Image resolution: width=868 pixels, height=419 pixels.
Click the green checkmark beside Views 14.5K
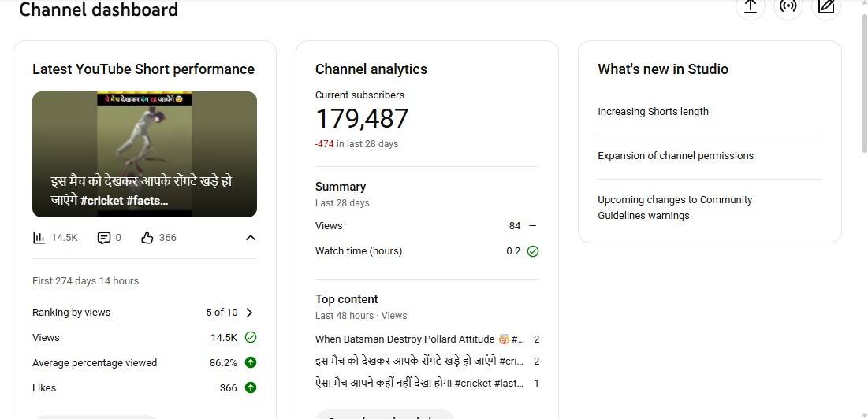point(251,337)
